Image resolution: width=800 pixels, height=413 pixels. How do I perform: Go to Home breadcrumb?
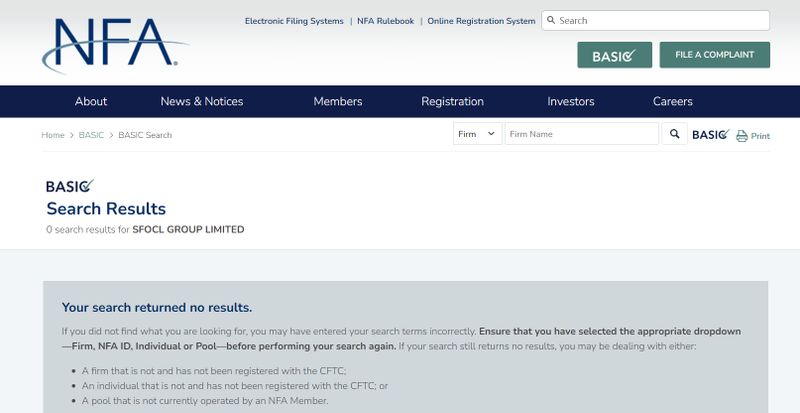point(53,135)
